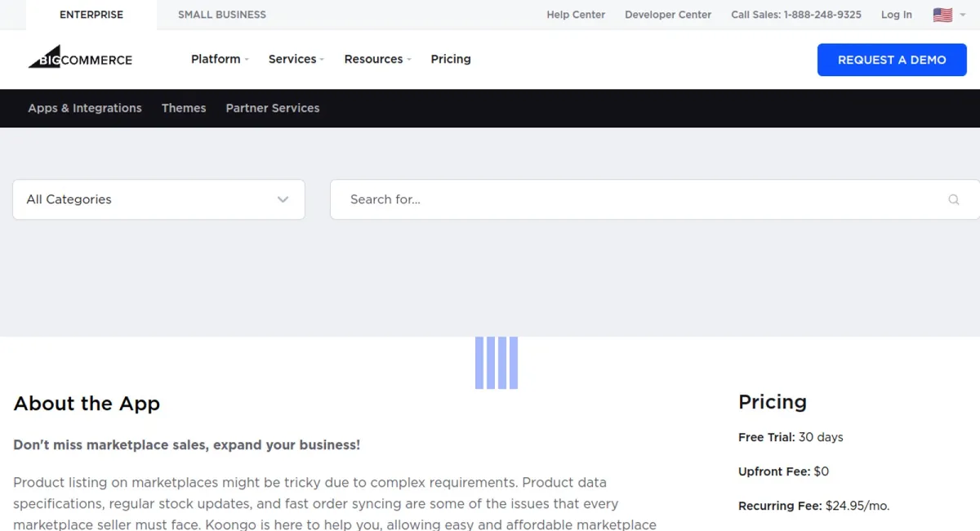
Task: Visit the Developer Center link
Action: [x=668, y=15]
